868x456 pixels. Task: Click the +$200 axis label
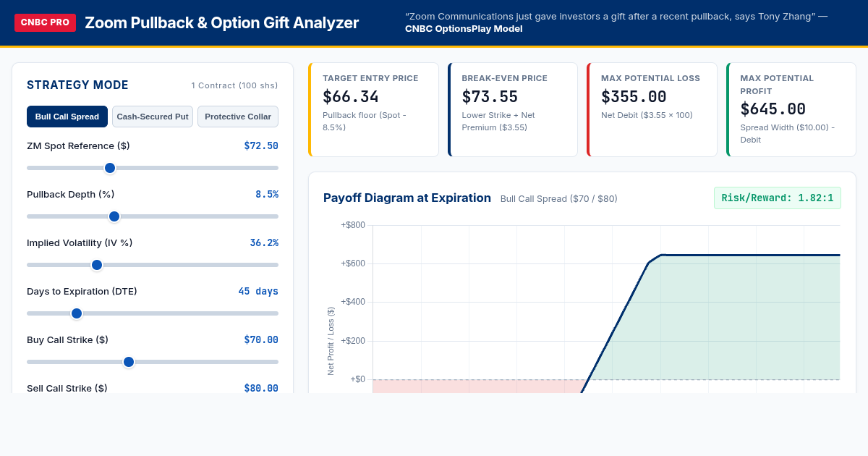pyautogui.click(x=353, y=341)
